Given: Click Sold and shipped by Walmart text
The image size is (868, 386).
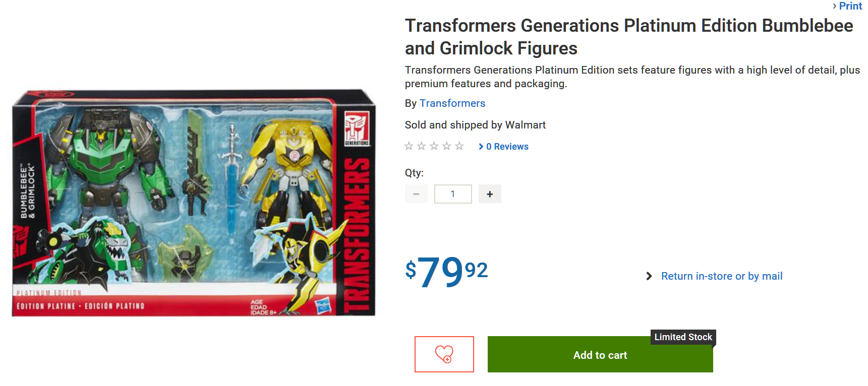Looking at the screenshot, I should (475, 125).
